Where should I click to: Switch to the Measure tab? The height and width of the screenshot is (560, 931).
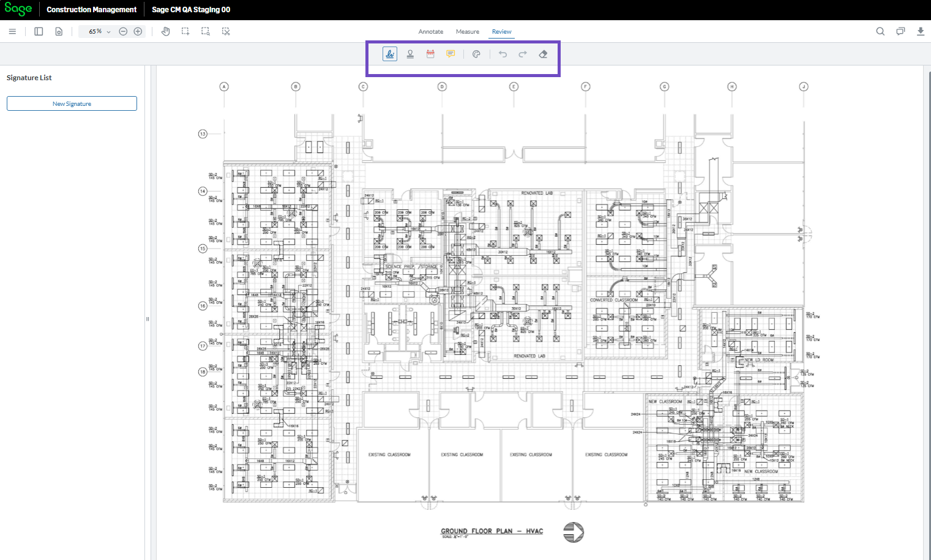coord(467,31)
